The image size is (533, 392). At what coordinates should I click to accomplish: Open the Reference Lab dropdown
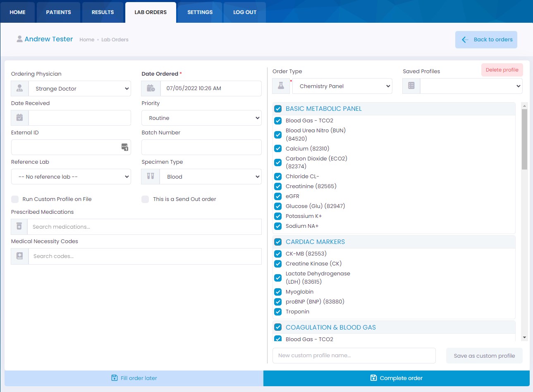tap(71, 176)
